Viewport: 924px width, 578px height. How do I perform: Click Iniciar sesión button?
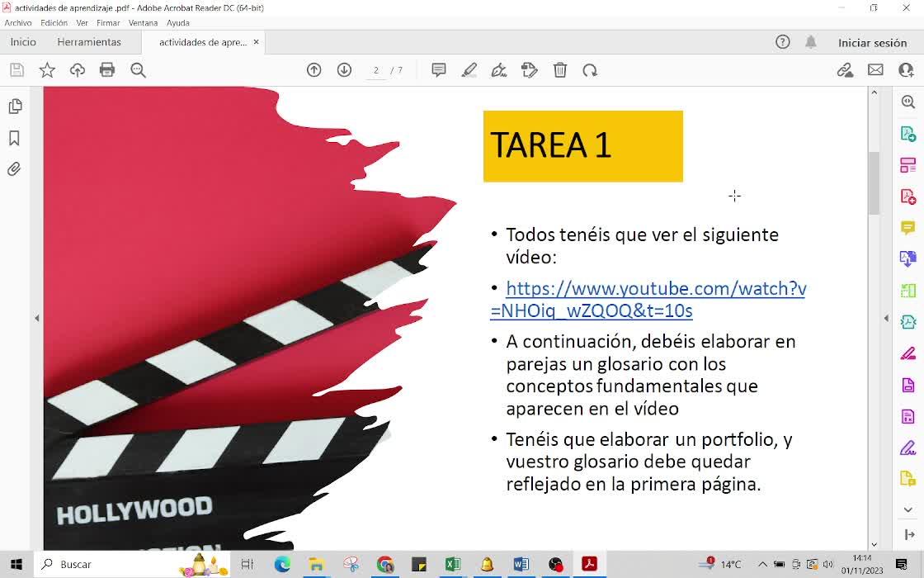[872, 42]
